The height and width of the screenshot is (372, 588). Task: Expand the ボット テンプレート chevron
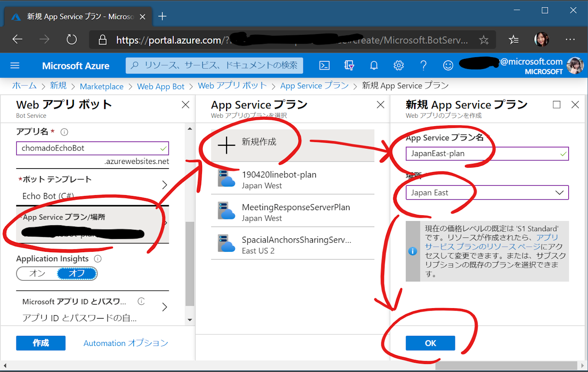(x=165, y=185)
